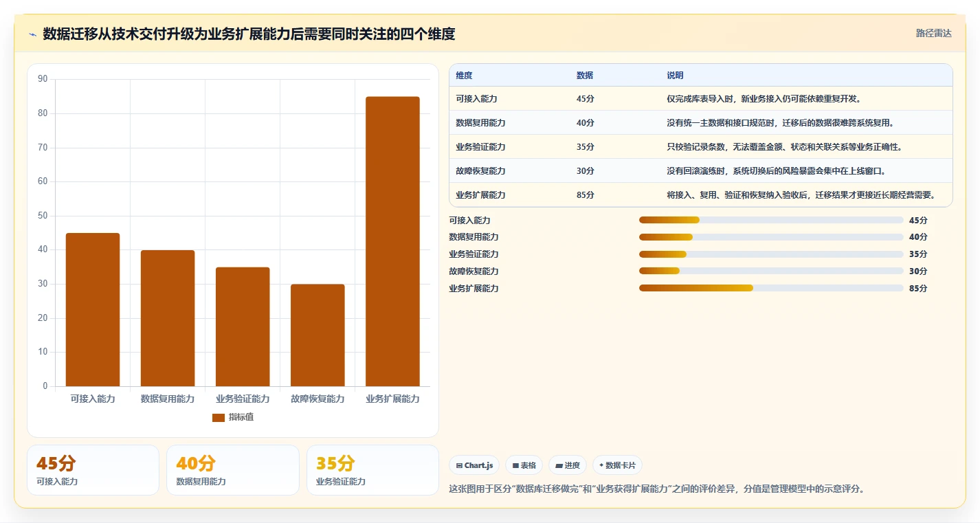Click the 故障恢复能力 label in the progress list
The image size is (980, 523).
tap(474, 271)
